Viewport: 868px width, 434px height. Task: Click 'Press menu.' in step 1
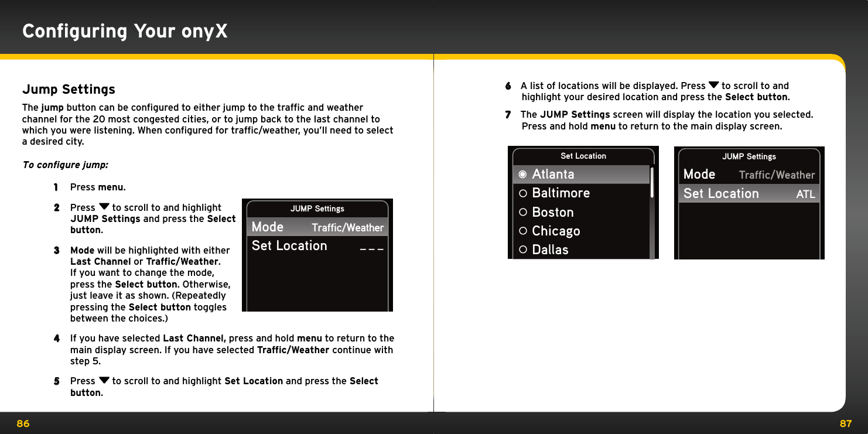click(98, 187)
